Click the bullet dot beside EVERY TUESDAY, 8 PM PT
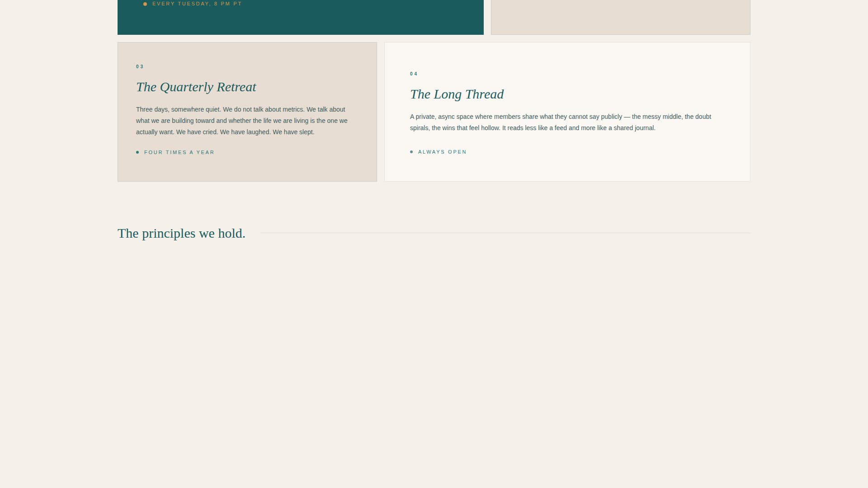Image resolution: width=868 pixels, height=488 pixels. coord(145,4)
